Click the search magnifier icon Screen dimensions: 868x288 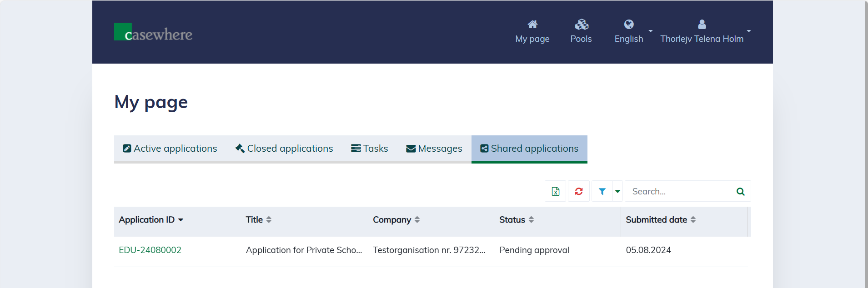740,191
